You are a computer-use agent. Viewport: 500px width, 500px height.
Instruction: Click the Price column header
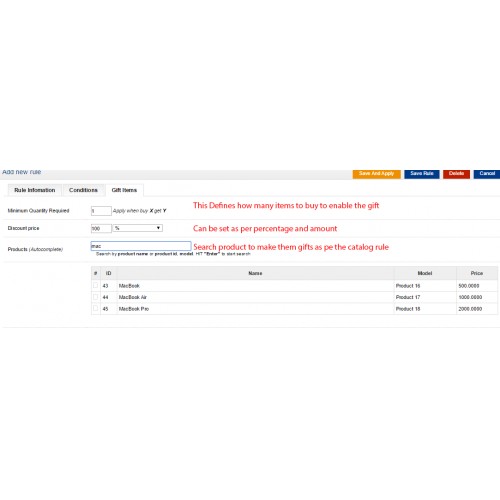coord(477,273)
